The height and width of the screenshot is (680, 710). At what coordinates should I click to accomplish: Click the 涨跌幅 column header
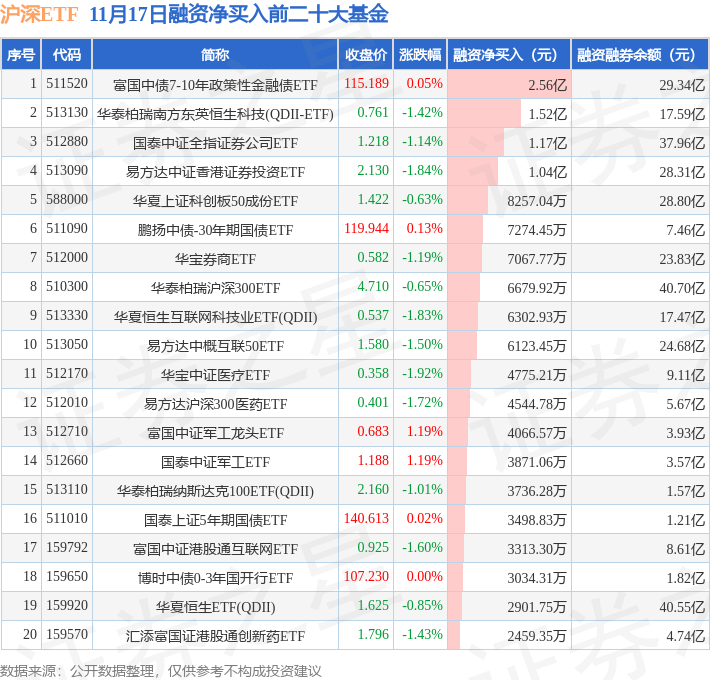pos(420,55)
